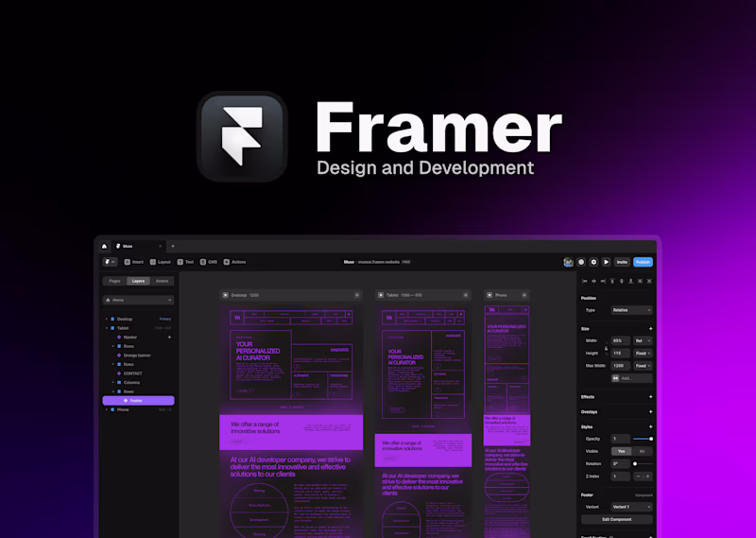Close the Muse project tab

[x=160, y=246]
